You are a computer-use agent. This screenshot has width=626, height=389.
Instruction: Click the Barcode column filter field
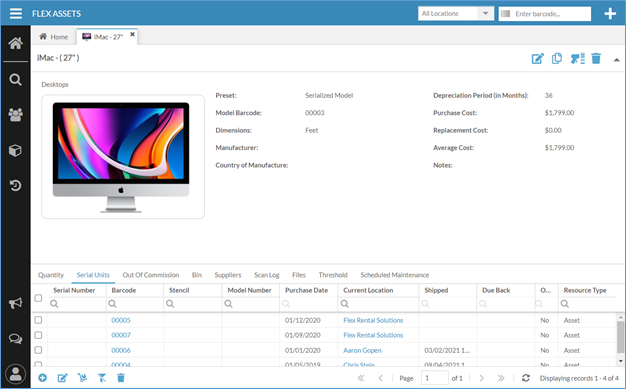(x=135, y=304)
